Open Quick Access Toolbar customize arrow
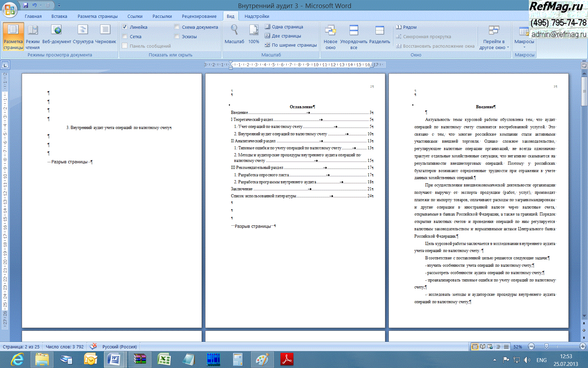 [59, 6]
